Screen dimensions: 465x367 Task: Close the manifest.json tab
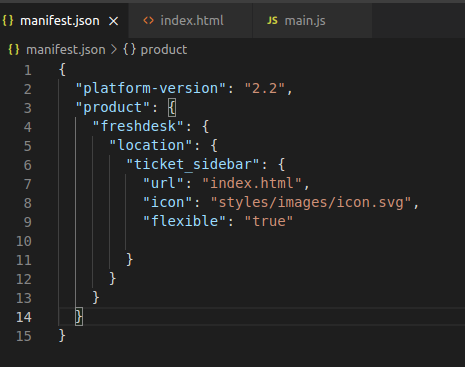coord(114,21)
